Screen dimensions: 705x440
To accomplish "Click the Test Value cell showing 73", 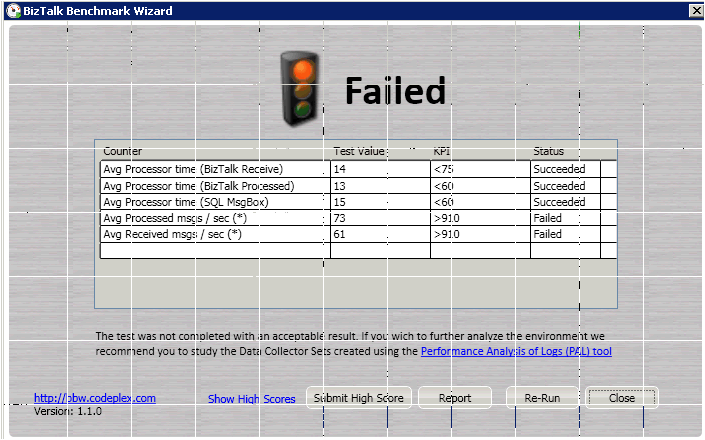I will coord(380,218).
